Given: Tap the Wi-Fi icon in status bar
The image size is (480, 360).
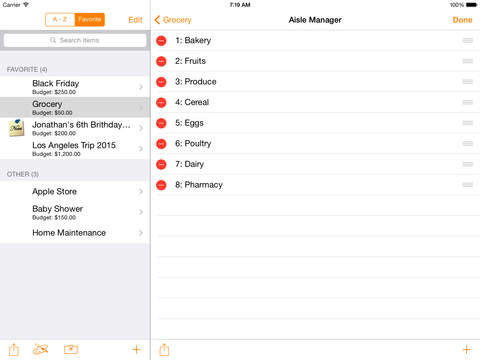Looking at the screenshot, I should coord(26,5).
